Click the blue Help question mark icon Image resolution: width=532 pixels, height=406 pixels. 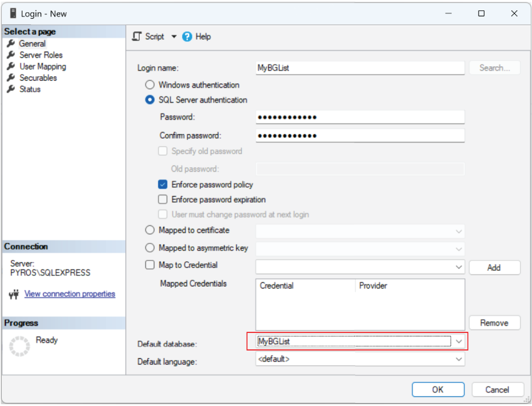187,37
